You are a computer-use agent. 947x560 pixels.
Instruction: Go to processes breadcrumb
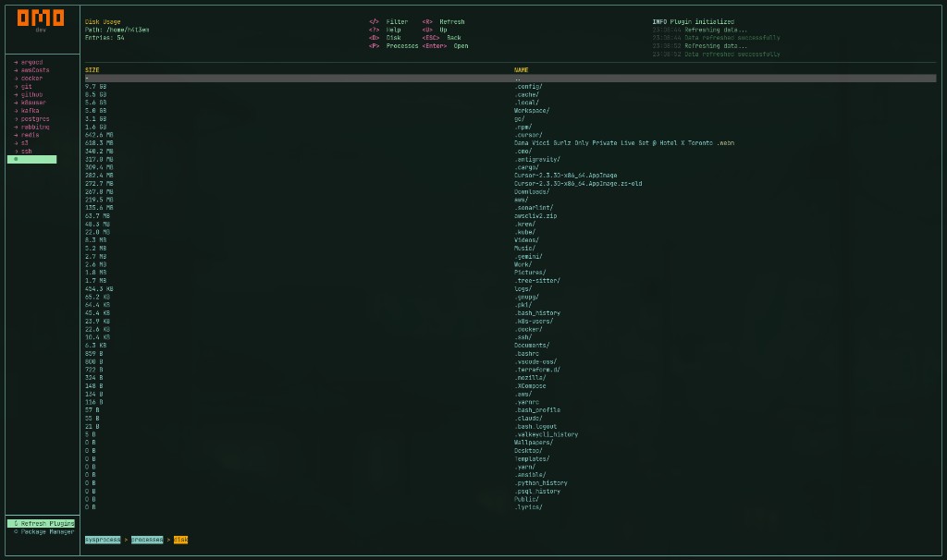[147, 540]
